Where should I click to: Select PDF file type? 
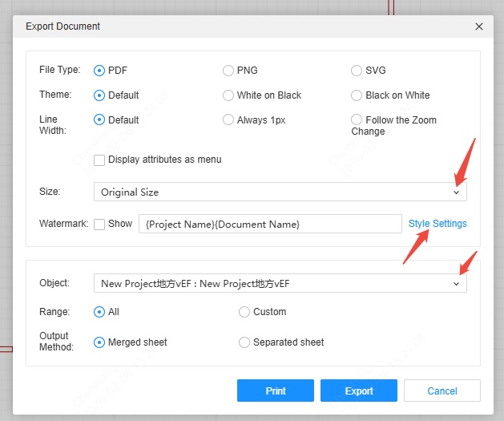point(100,71)
